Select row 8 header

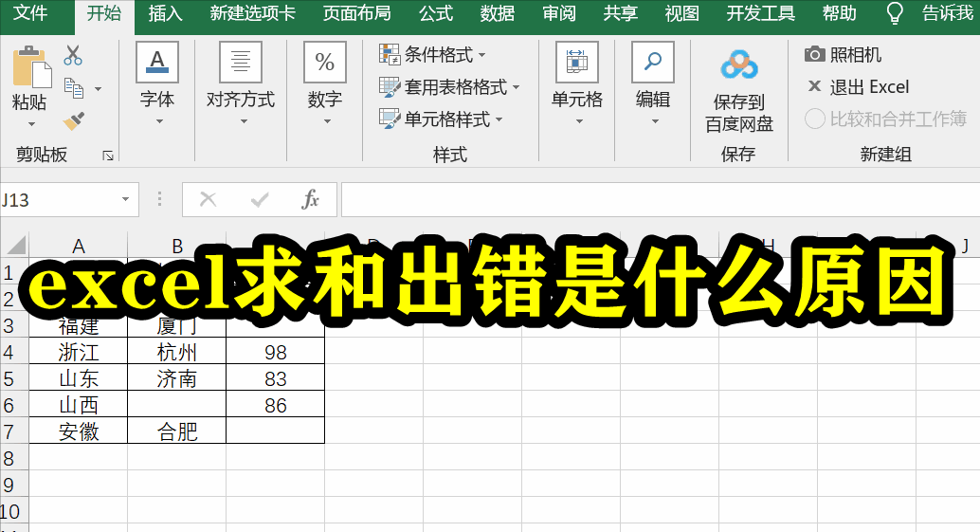[14, 458]
